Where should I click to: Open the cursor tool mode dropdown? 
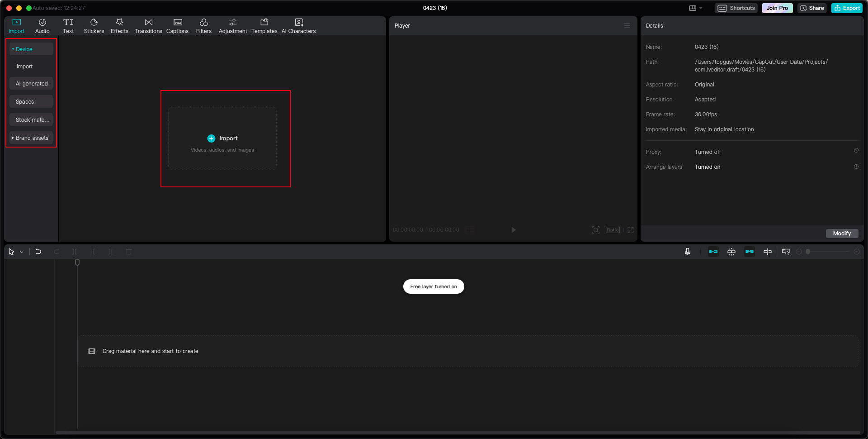coord(22,252)
